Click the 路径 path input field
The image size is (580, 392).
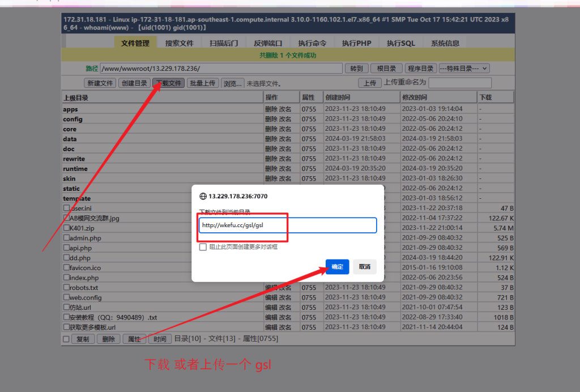coord(221,69)
